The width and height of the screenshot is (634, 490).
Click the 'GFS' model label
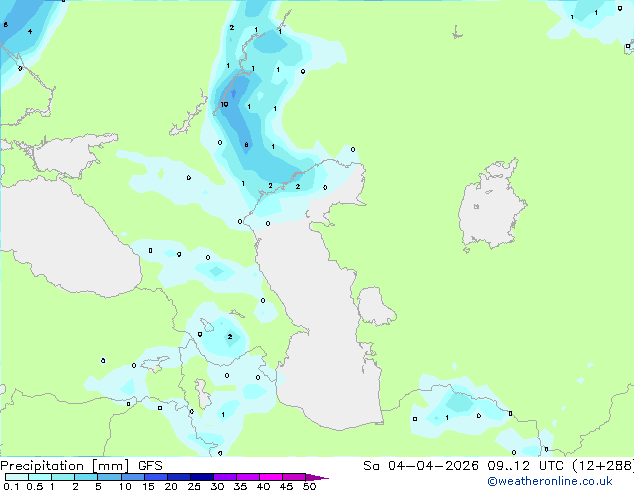click(150, 466)
